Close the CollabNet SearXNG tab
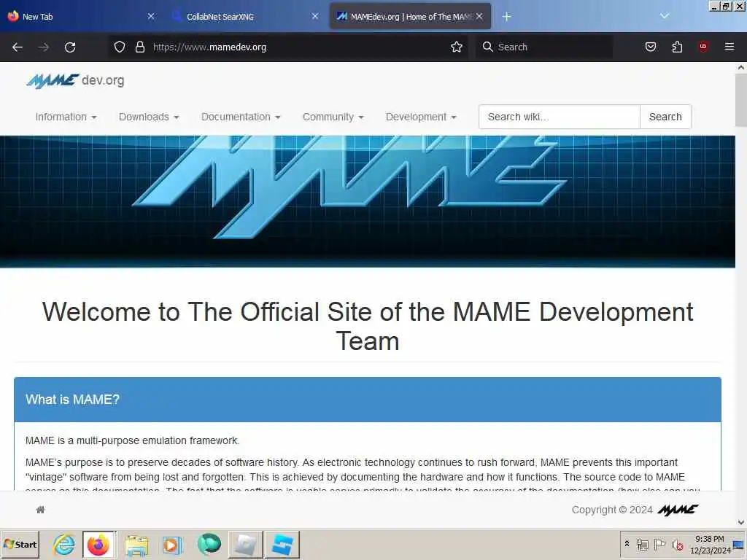 click(x=315, y=16)
